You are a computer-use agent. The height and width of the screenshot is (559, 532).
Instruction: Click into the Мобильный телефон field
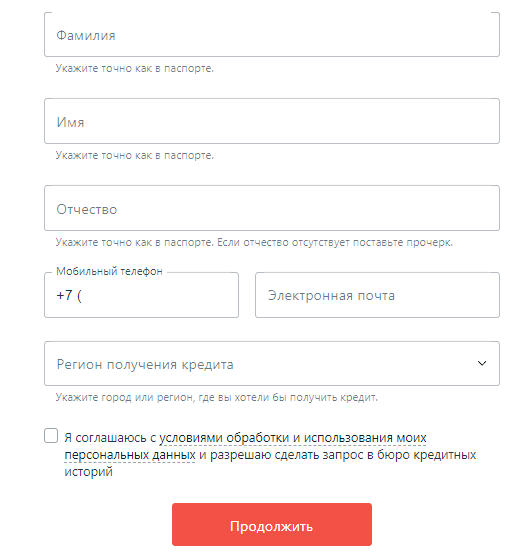tap(141, 295)
